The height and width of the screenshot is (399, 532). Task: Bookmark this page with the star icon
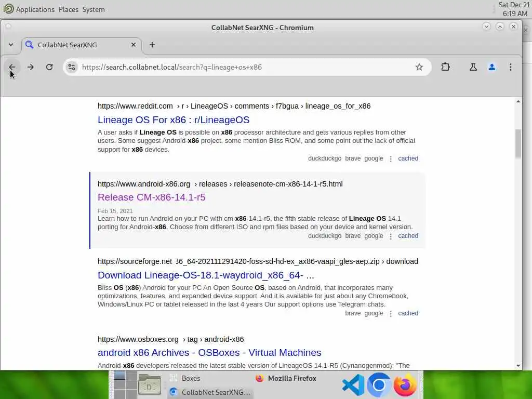click(419, 67)
